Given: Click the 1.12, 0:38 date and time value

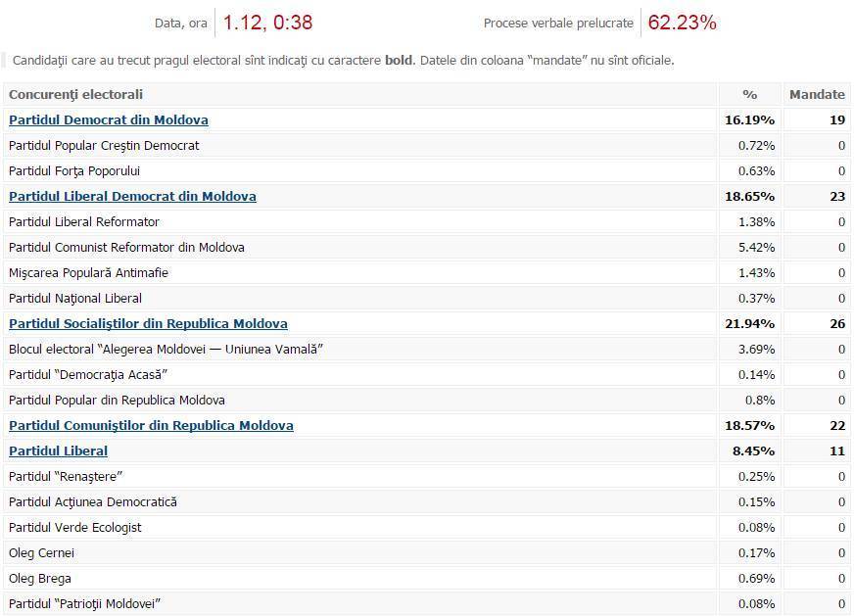Looking at the screenshot, I should (x=267, y=23).
